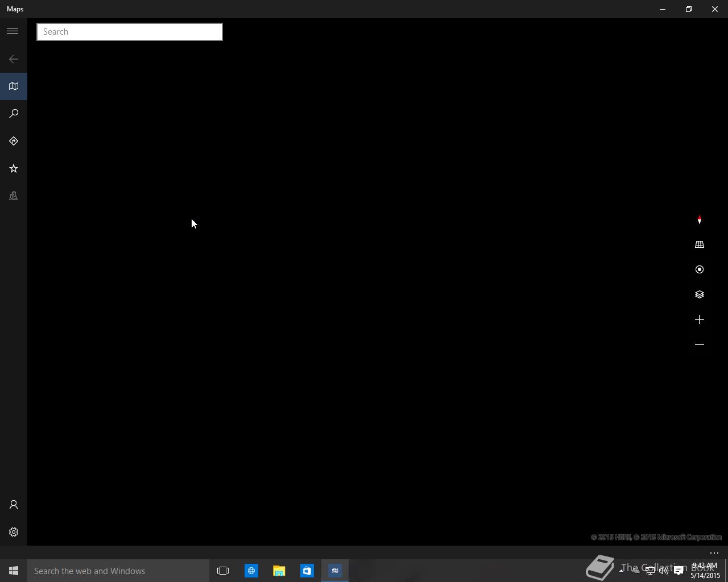This screenshot has height=582, width=728.
Task: Close the Maps window
Action: click(x=715, y=9)
